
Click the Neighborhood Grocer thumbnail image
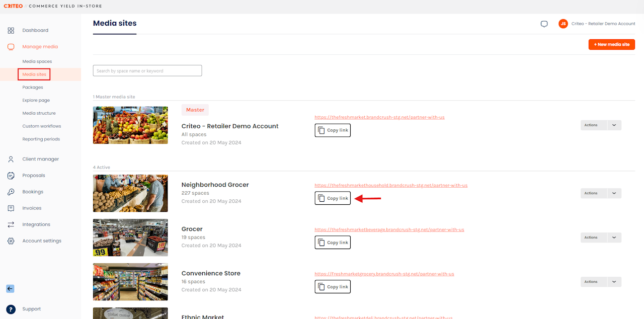pos(130,193)
